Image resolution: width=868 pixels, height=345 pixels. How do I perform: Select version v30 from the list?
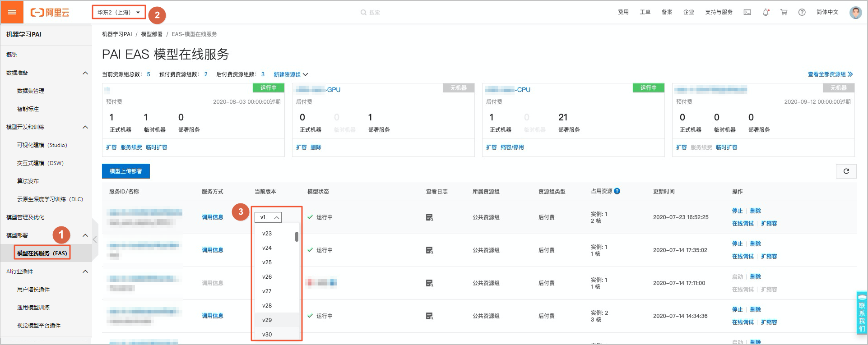click(x=277, y=334)
